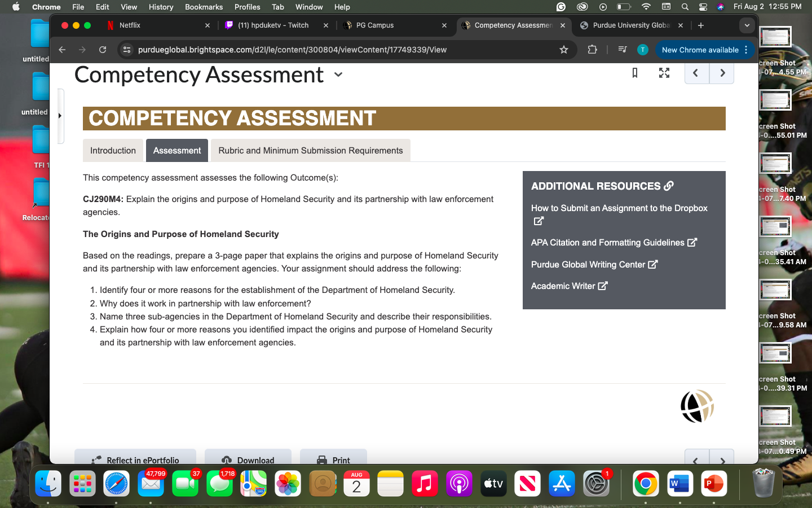The height and width of the screenshot is (508, 812).
Task: Open Rubric and Minimum Submission Requirements tab
Action: tap(311, 151)
